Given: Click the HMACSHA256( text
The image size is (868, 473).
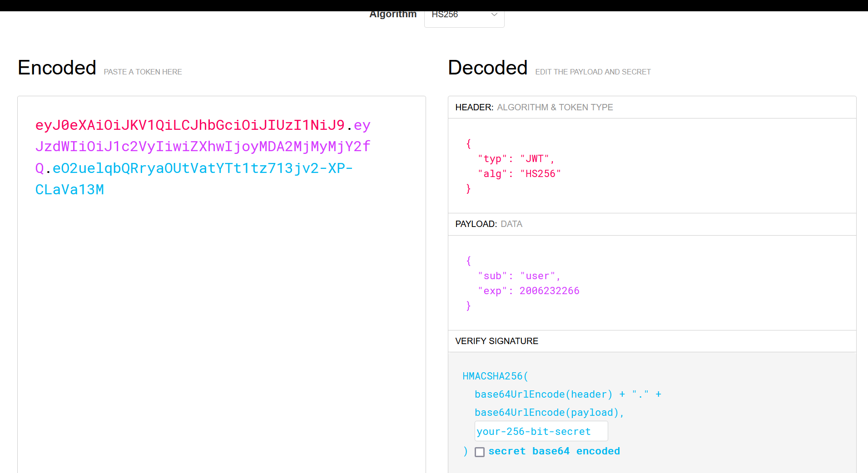Looking at the screenshot, I should pos(495,376).
